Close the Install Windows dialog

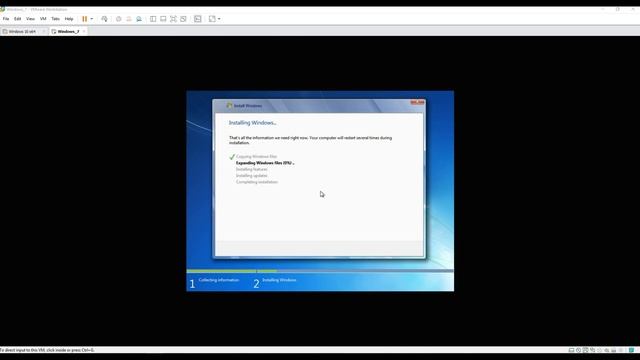417,102
